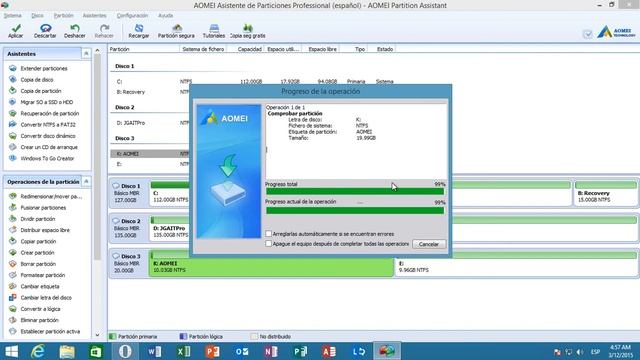Launch Windows To Go Creator

[x=47, y=158]
